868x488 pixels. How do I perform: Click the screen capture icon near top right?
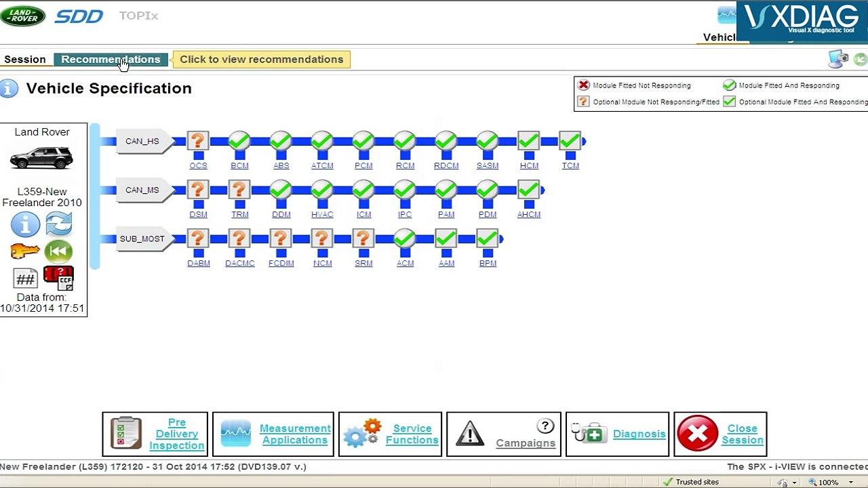(x=839, y=59)
